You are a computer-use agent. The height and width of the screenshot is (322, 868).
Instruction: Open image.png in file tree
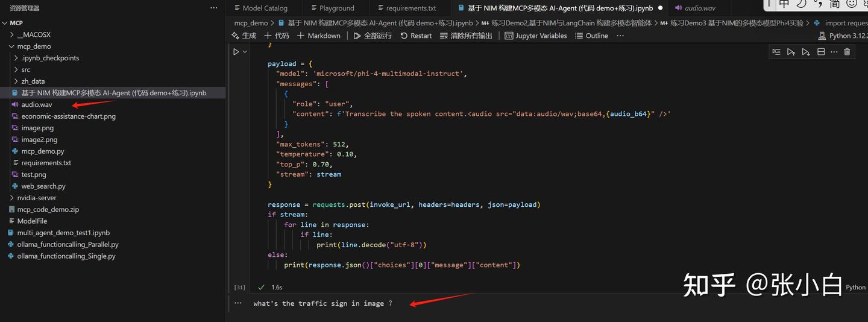tap(113, 128)
